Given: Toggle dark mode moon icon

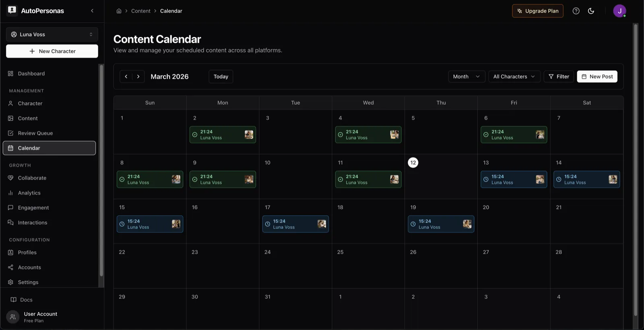Looking at the screenshot, I should [x=591, y=11].
